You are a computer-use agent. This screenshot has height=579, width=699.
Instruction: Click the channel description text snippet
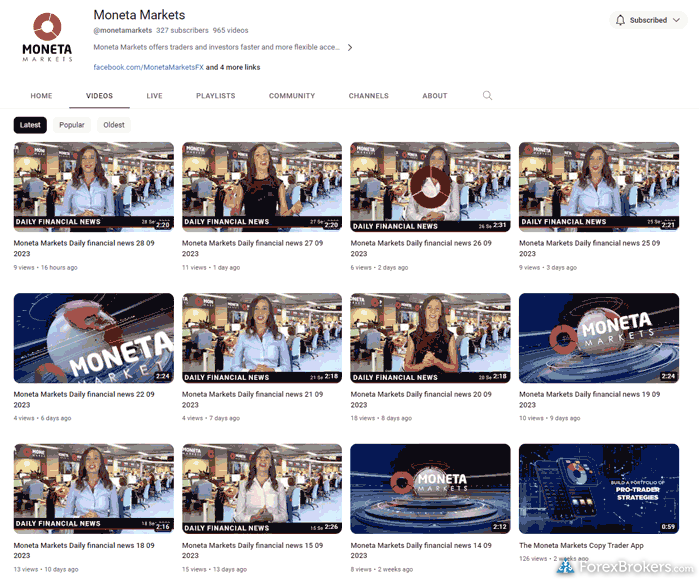217,47
